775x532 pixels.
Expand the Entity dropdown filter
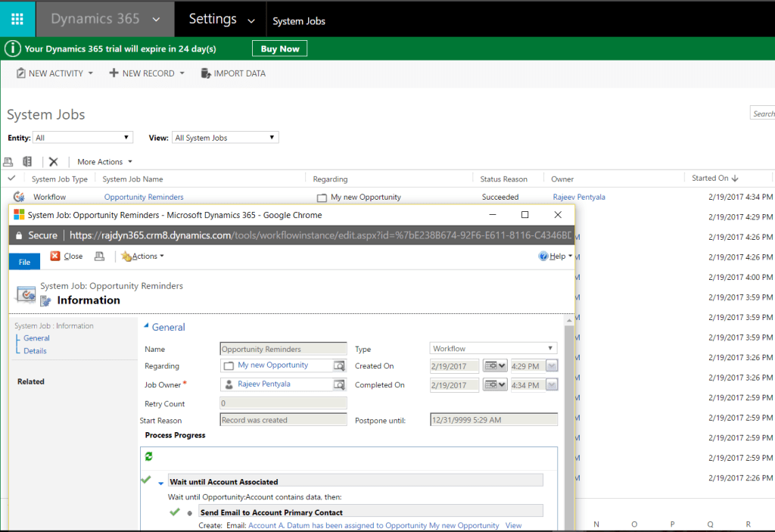click(x=82, y=138)
